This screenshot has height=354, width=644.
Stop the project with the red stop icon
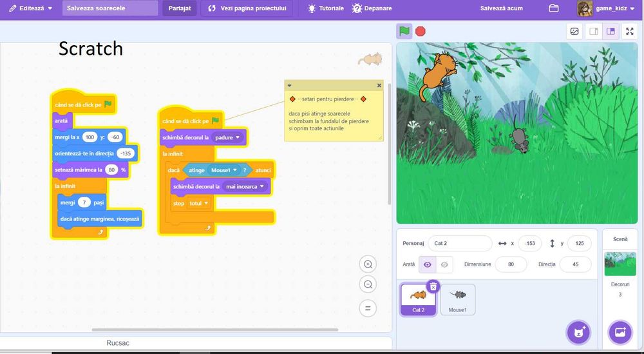[x=420, y=31]
